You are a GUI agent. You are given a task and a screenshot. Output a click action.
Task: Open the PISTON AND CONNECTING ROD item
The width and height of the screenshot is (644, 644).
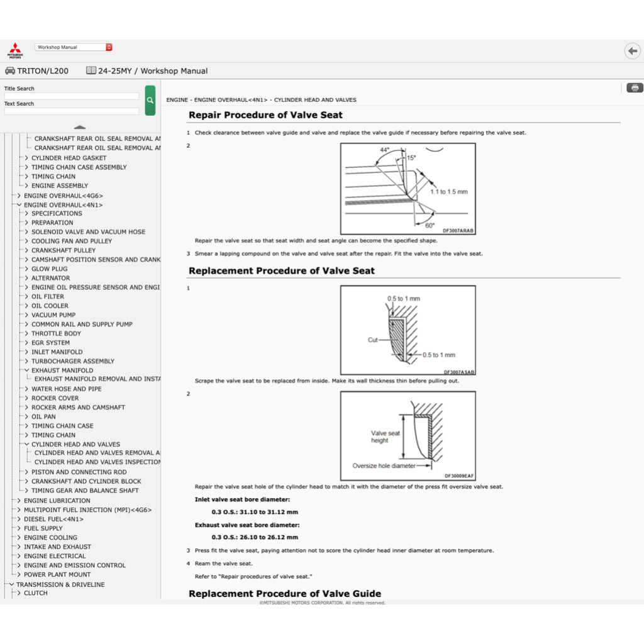tap(79, 472)
